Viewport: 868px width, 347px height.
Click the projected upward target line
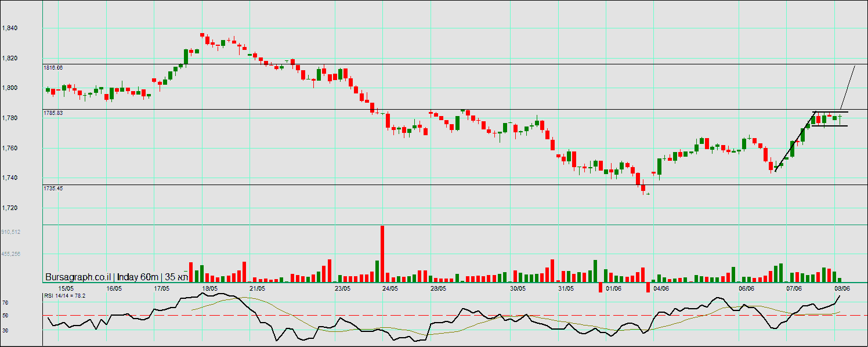click(848, 88)
